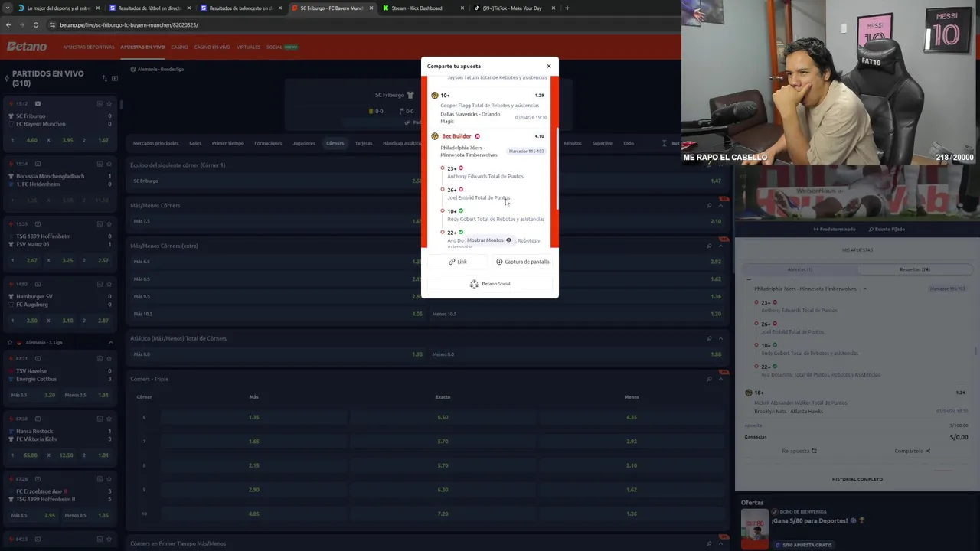Click the Link share button
The image size is (980, 551).
coord(458,262)
